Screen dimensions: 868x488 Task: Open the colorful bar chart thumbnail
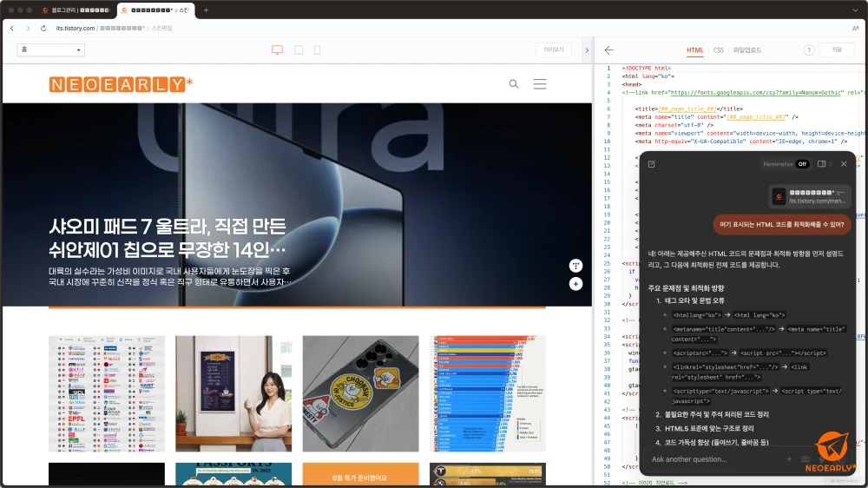(488, 393)
